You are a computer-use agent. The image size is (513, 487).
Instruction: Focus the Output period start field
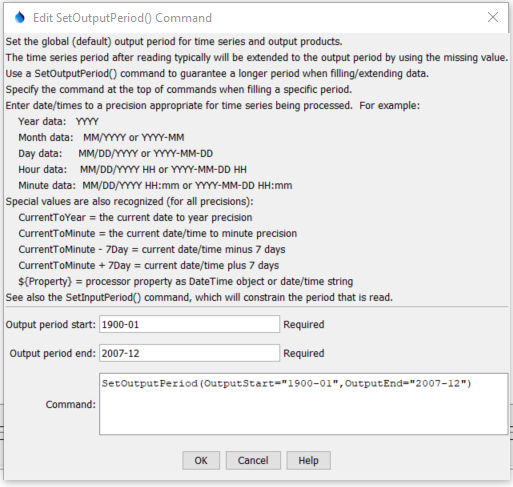(x=189, y=324)
